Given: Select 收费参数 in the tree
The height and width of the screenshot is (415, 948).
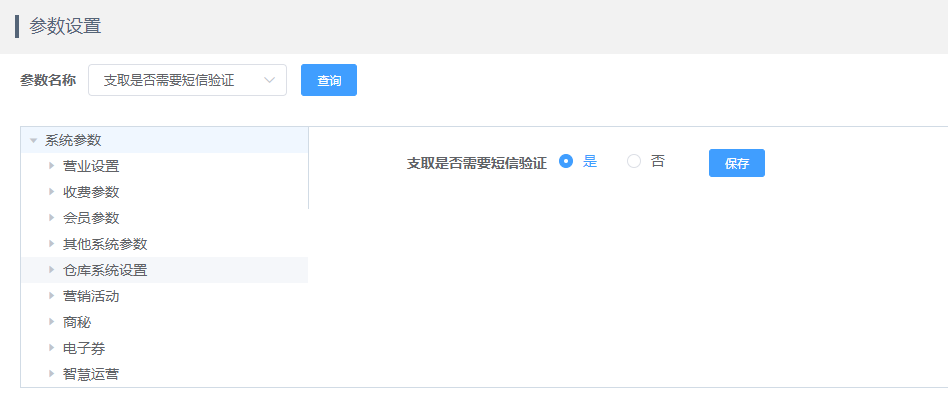Looking at the screenshot, I should pyautogui.click(x=91, y=192).
